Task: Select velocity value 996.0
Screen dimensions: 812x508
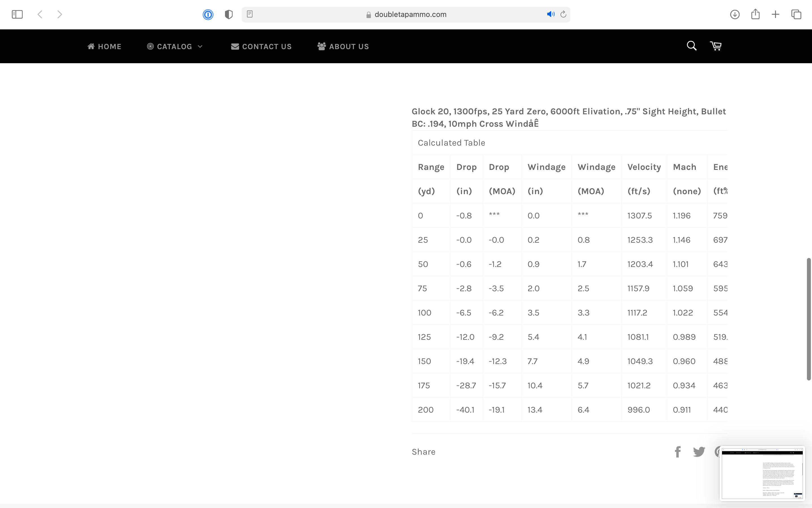Action: pyautogui.click(x=639, y=410)
